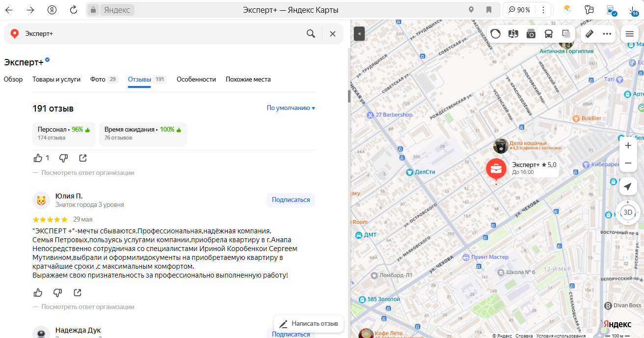Collapse the left side panel with the arrow

click(359, 33)
